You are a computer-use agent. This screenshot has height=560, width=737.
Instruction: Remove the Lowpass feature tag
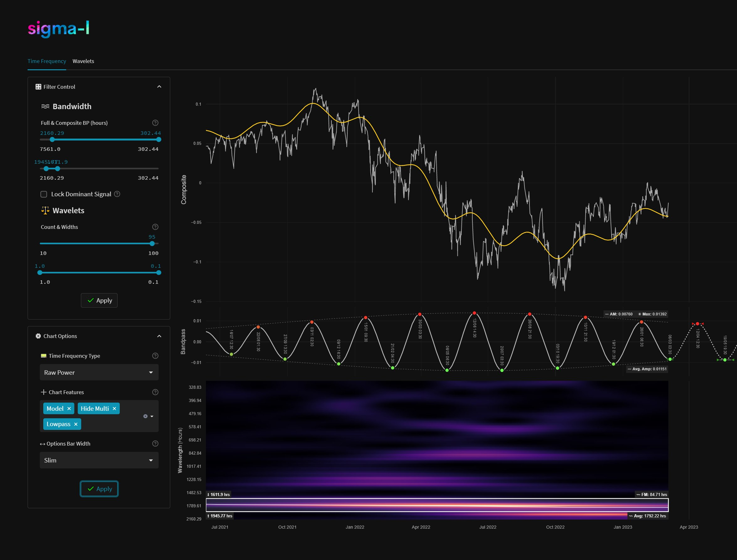[x=76, y=424]
